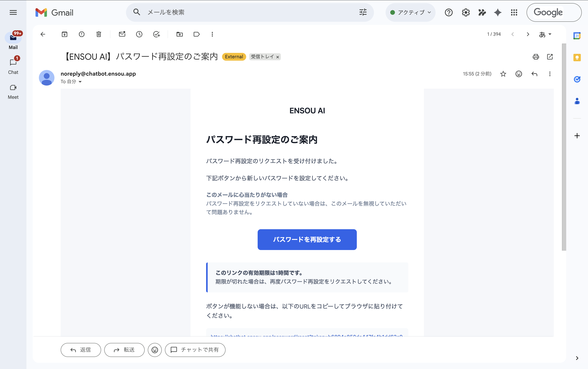Open input method あ dropdown
The image size is (588, 369).
tap(545, 34)
